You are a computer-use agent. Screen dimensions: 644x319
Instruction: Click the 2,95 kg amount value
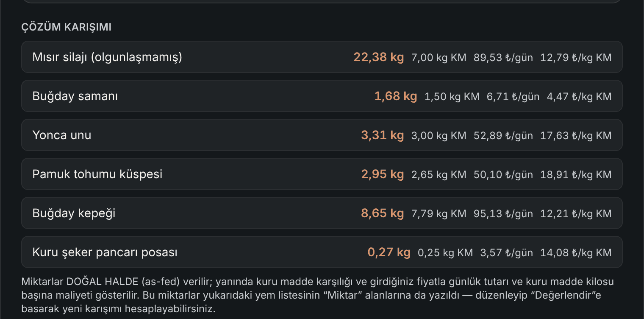pyautogui.click(x=383, y=174)
